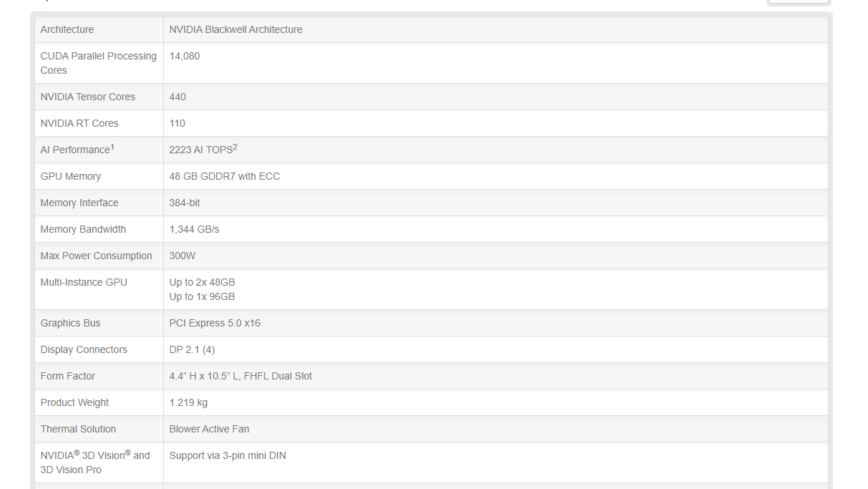Select the 48 GB GDDR7 with ECC text
This screenshot has height=489, width=868.
pyautogui.click(x=225, y=176)
